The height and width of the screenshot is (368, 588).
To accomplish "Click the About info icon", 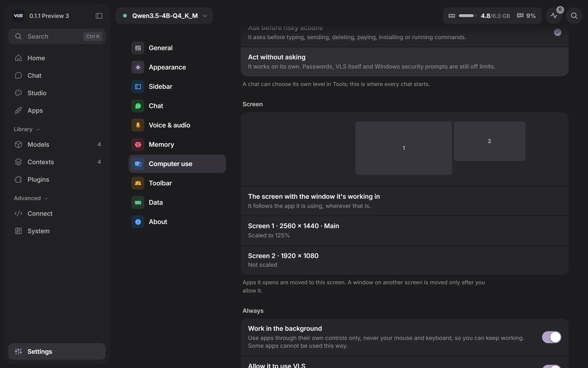I will coord(138,222).
